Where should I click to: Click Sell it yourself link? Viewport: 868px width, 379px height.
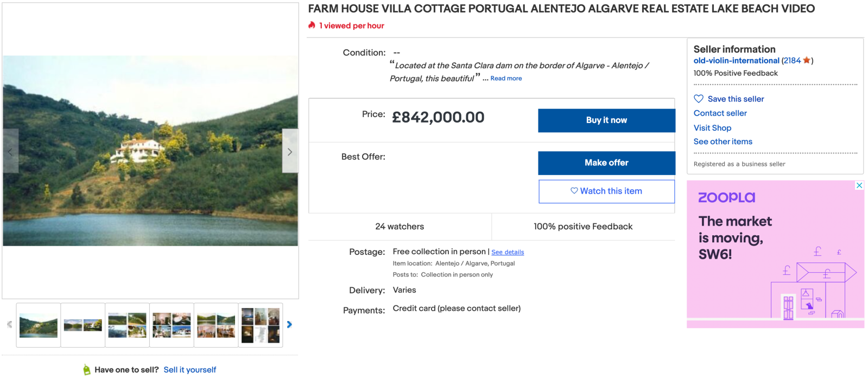pyautogui.click(x=189, y=370)
